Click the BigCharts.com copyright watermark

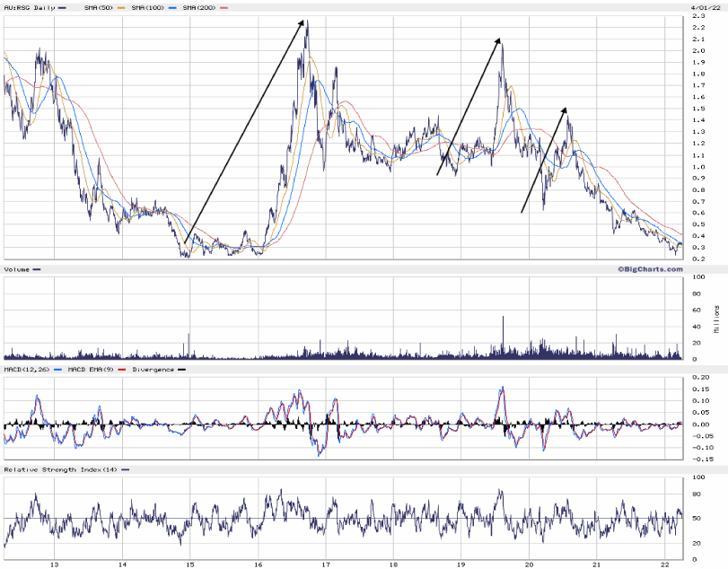point(648,268)
